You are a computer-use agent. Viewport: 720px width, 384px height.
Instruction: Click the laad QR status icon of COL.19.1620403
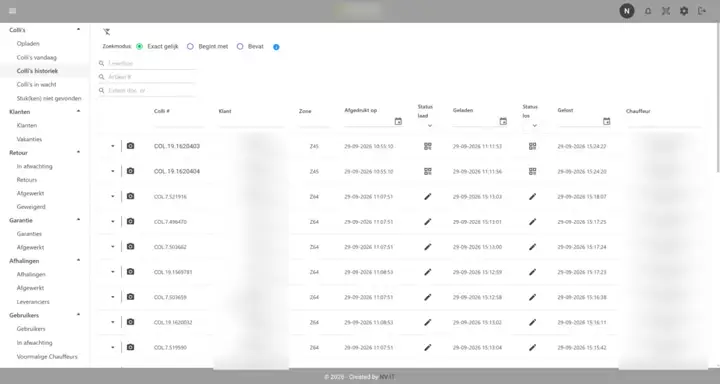click(x=428, y=146)
